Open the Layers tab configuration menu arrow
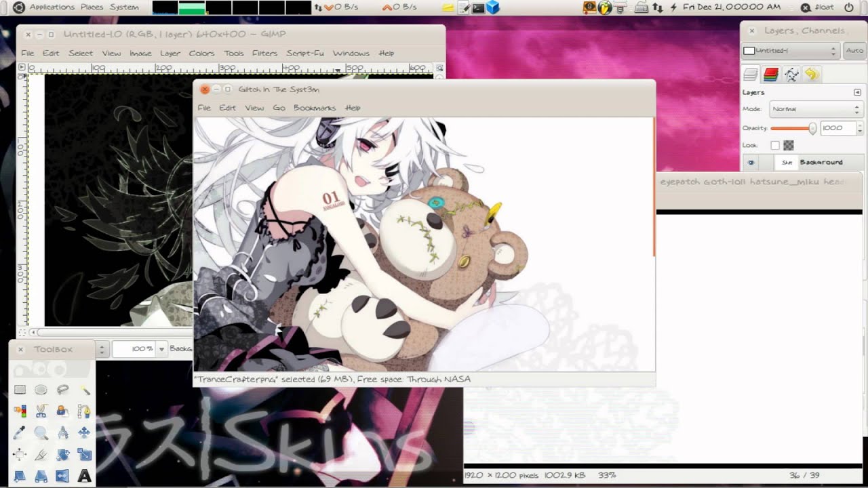The image size is (868, 488). (x=858, y=92)
